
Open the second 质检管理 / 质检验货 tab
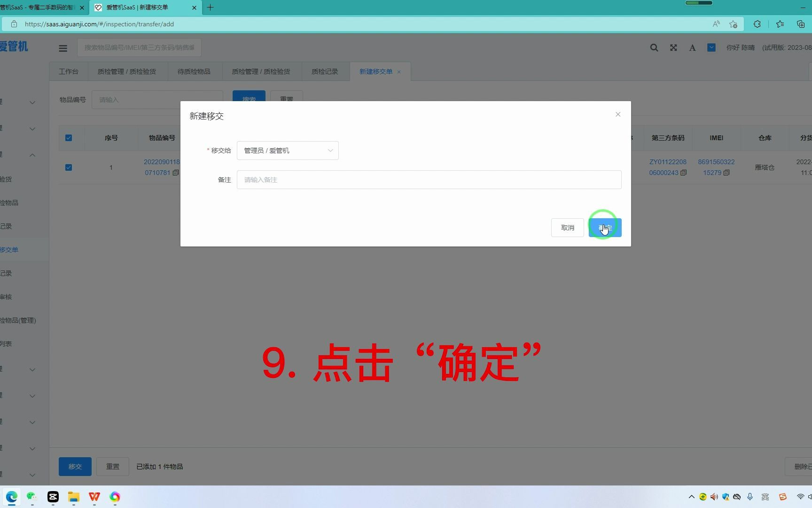[x=261, y=71]
